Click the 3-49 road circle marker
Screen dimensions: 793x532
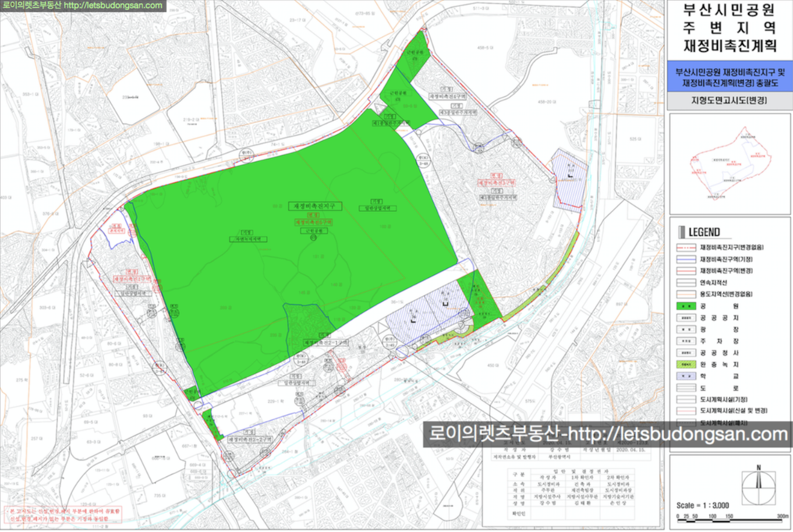[391, 342]
